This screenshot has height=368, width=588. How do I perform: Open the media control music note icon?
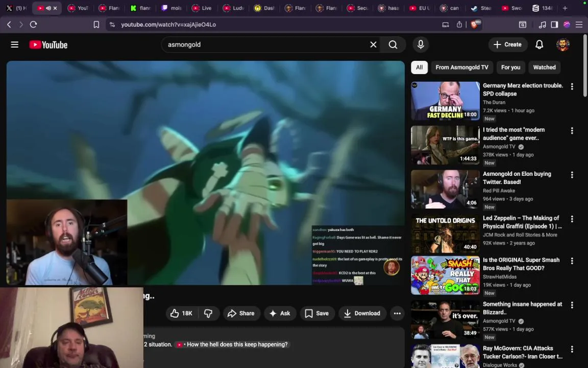pyautogui.click(x=542, y=25)
